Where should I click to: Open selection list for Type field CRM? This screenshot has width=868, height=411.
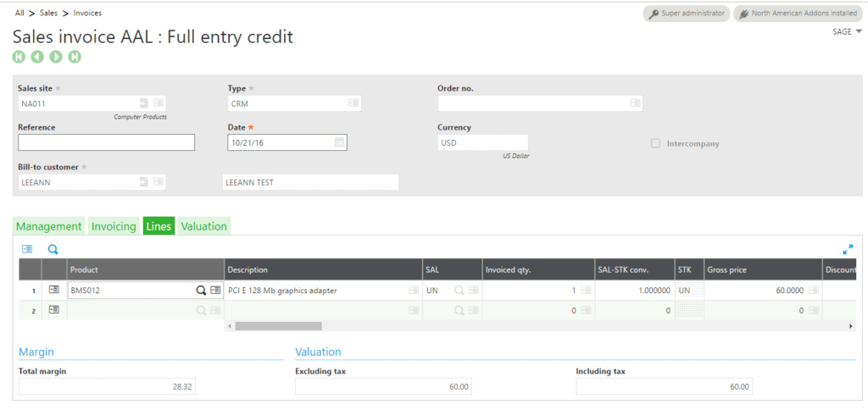353,103
